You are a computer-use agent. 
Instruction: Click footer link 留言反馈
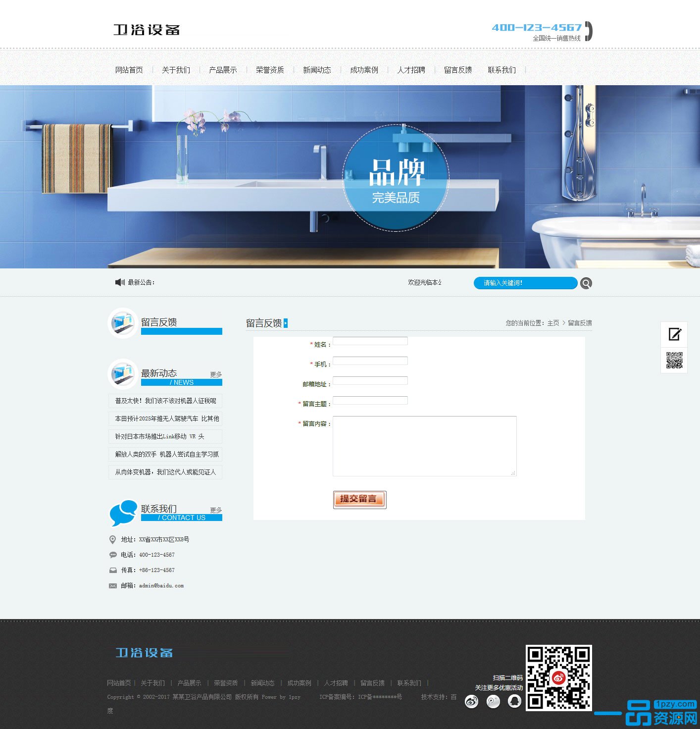pyautogui.click(x=373, y=683)
